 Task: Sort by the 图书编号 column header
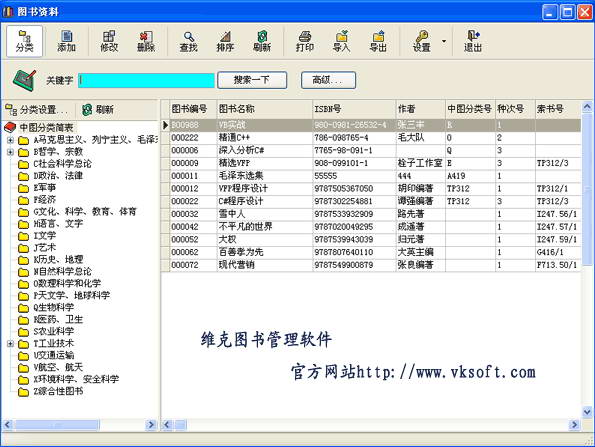(193, 109)
